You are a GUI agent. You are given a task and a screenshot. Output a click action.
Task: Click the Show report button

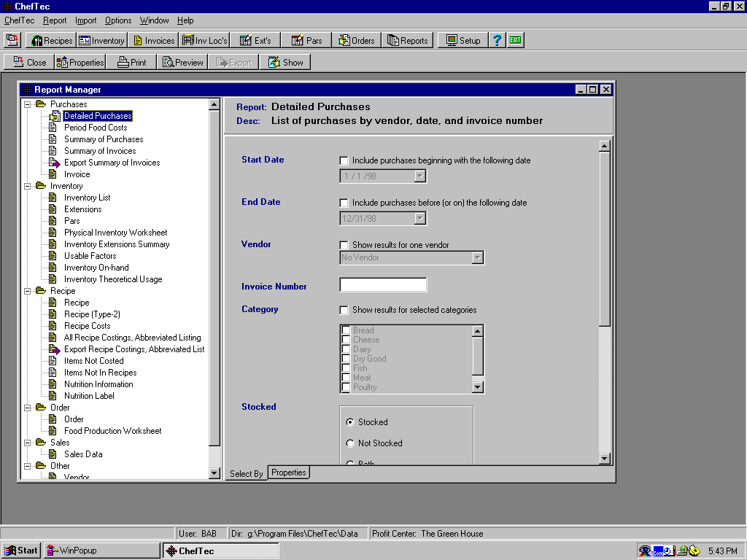click(x=285, y=63)
